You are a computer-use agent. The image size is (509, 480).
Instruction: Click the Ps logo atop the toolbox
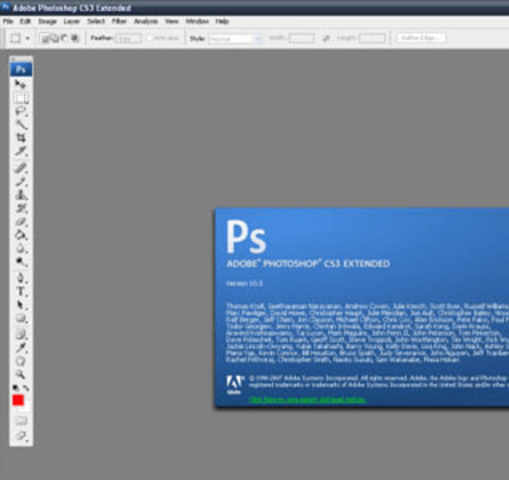click(21, 69)
